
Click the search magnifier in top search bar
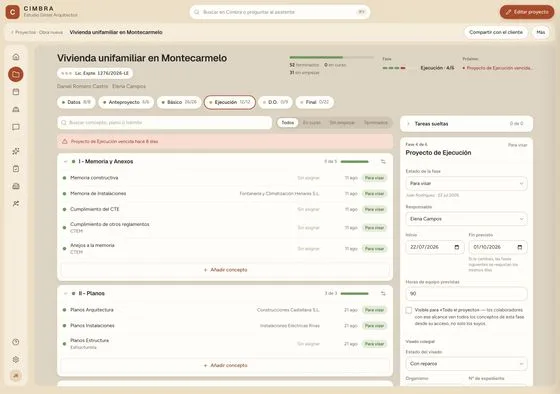(196, 12)
